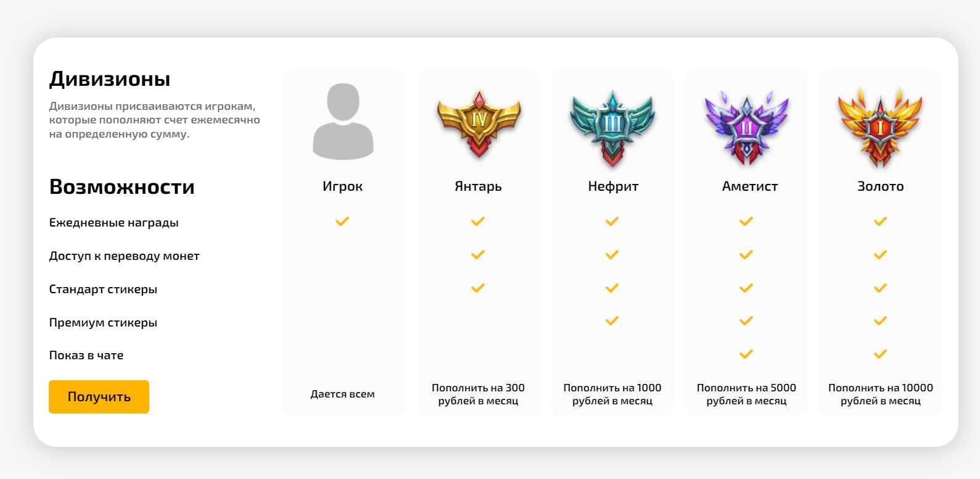980x479 pixels.
Task: Click the Пополнить на 300 рублей text
Action: (478, 394)
